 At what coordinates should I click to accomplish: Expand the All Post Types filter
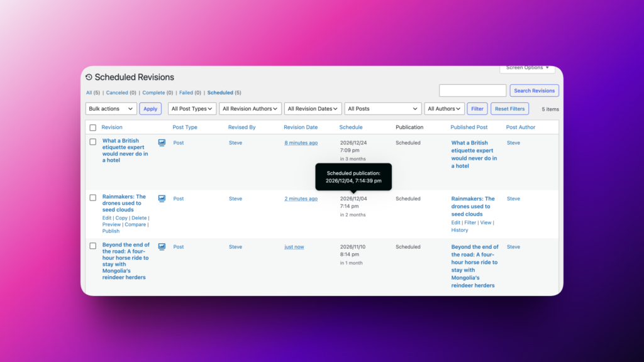192,109
